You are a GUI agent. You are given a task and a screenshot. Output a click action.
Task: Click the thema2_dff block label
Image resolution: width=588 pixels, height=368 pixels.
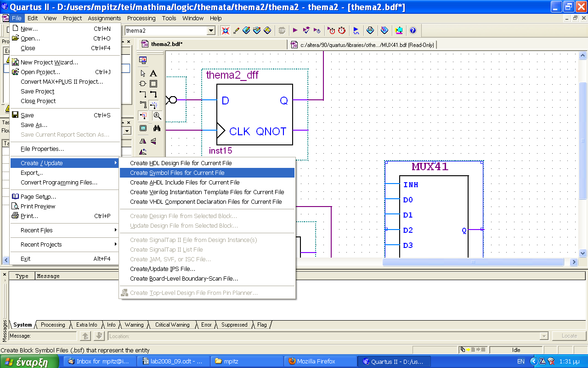coord(232,75)
